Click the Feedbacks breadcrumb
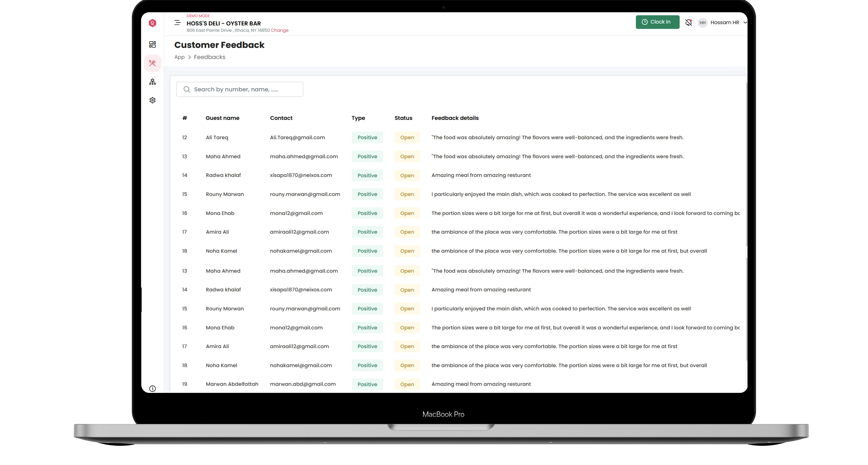The width and height of the screenshot is (868, 465). [x=210, y=57]
